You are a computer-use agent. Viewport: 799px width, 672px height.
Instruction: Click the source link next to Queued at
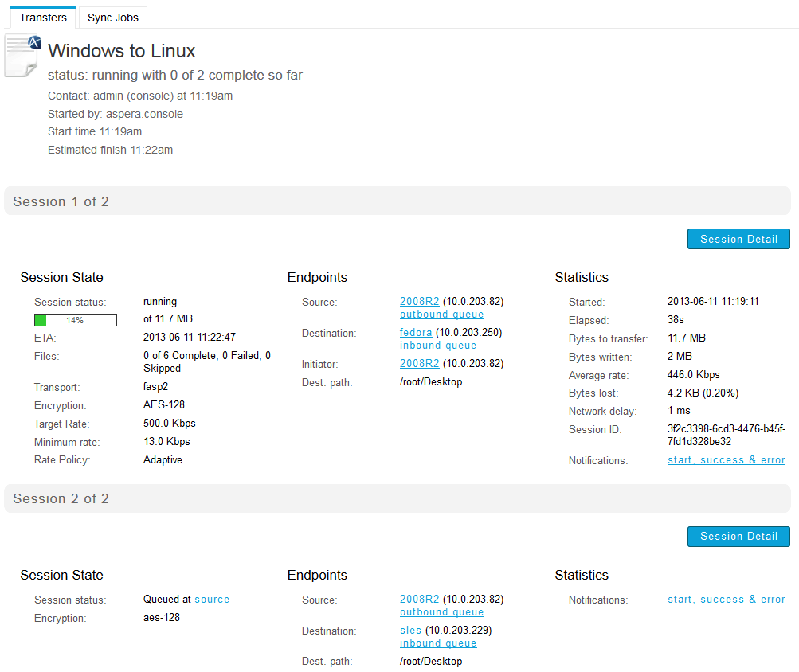(x=212, y=599)
